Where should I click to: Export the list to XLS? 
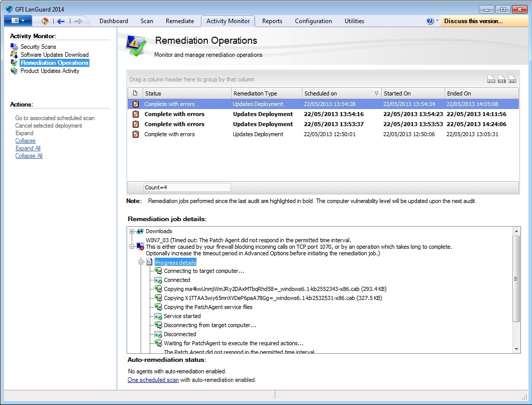[x=501, y=79]
